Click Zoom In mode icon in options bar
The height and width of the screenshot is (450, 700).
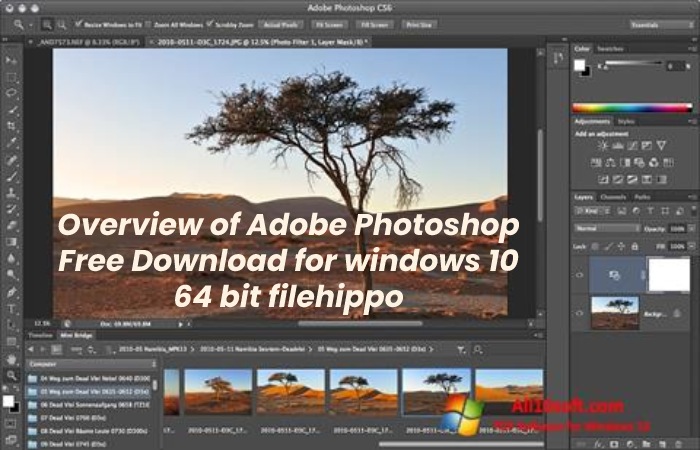tap(46, 25)
